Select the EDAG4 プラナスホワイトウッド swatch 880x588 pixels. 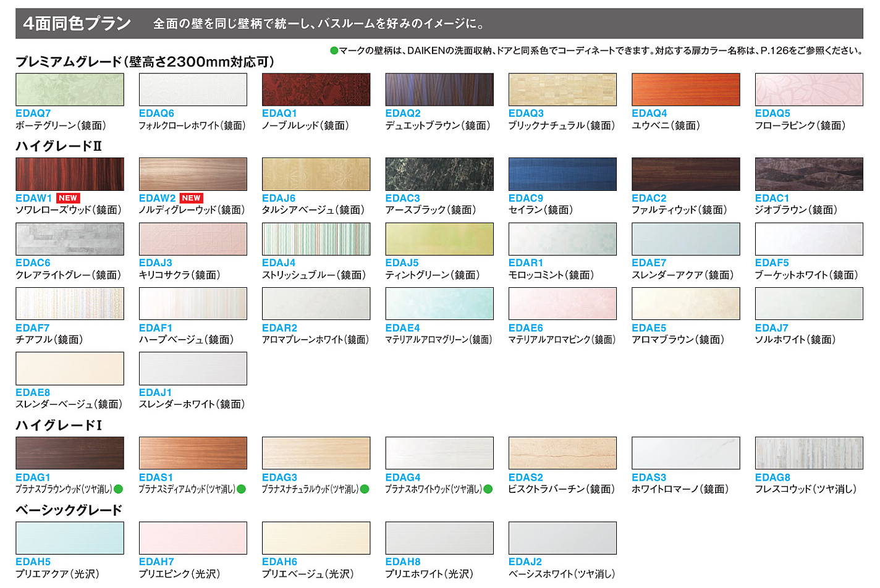[x=439, y=453]
